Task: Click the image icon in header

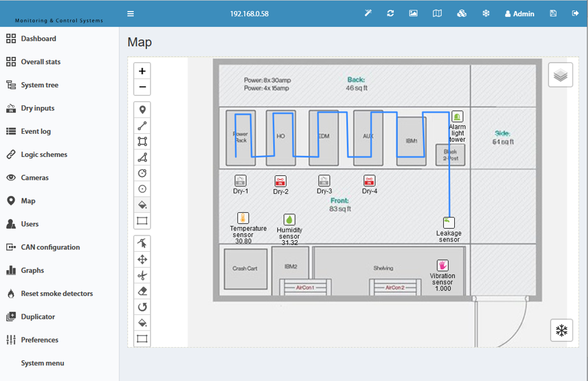Action: (x=413, y=13)
